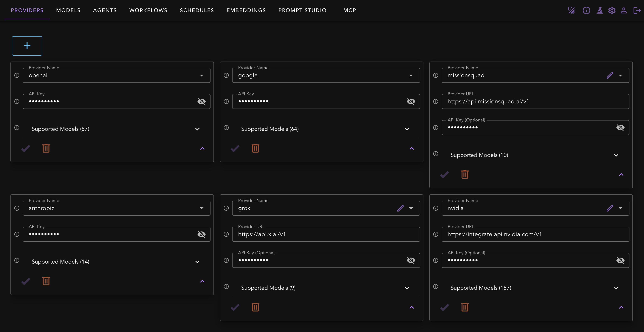The height and width of the screenshot is (332, 644).
Task: Open the google provider name dropdown
Action: coord(411,75)
